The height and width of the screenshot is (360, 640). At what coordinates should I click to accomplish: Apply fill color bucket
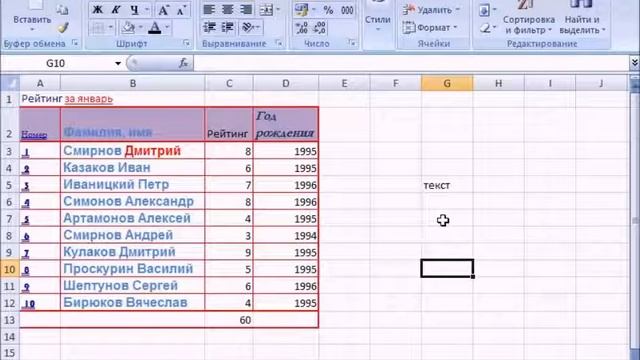[x=128, y=28]
